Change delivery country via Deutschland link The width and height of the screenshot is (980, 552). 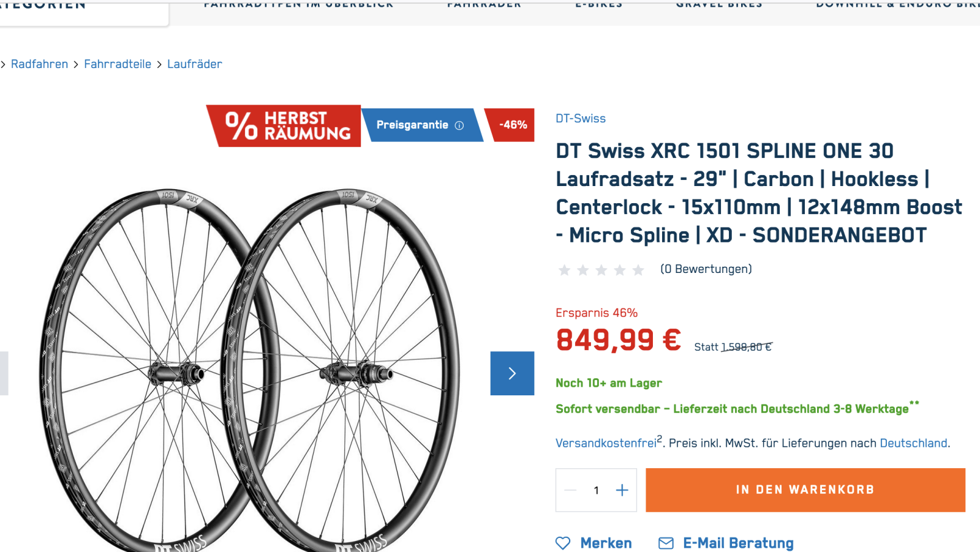[x=913, y=444]
